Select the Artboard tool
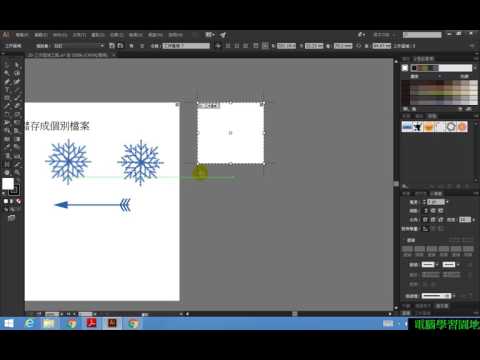Viewport: 480px width, 360px height. (x=7, y=164)
